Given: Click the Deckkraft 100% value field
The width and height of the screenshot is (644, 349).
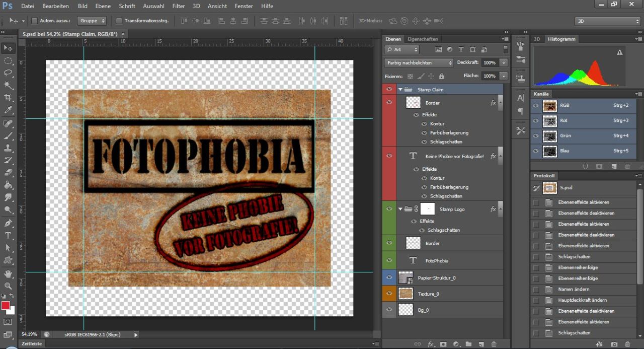Looking at the screenshot, I should point(490,63).
